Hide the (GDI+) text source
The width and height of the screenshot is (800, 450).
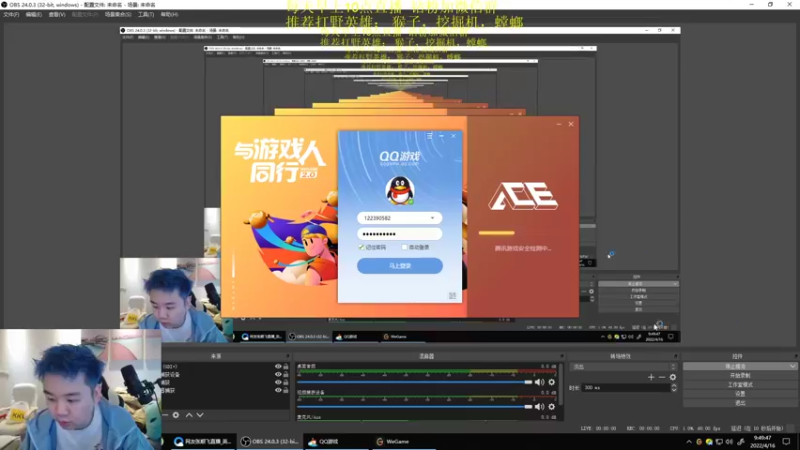tap(278, 366)
